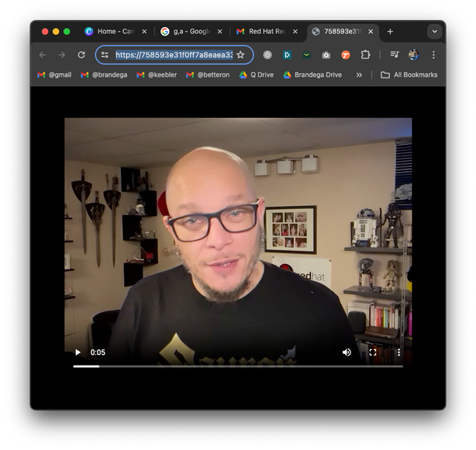Play the video
Screen dimensions: 476x450
78,352
